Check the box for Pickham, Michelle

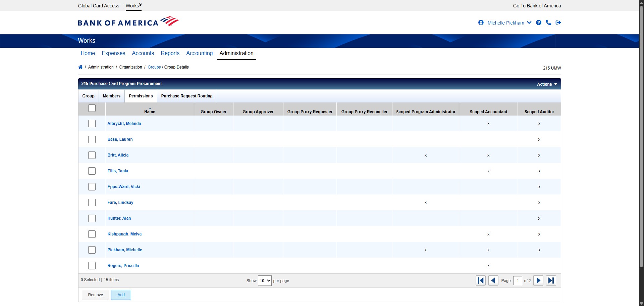pos(92,250)
